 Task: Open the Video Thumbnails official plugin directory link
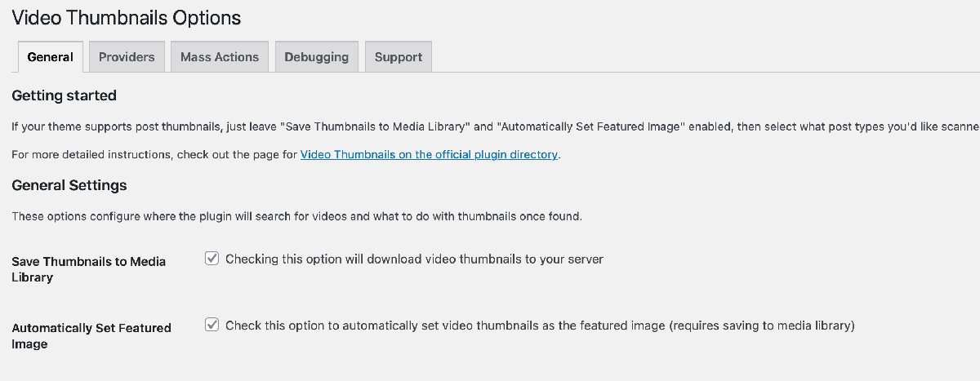pyautogui.click(x=429, y=154)
